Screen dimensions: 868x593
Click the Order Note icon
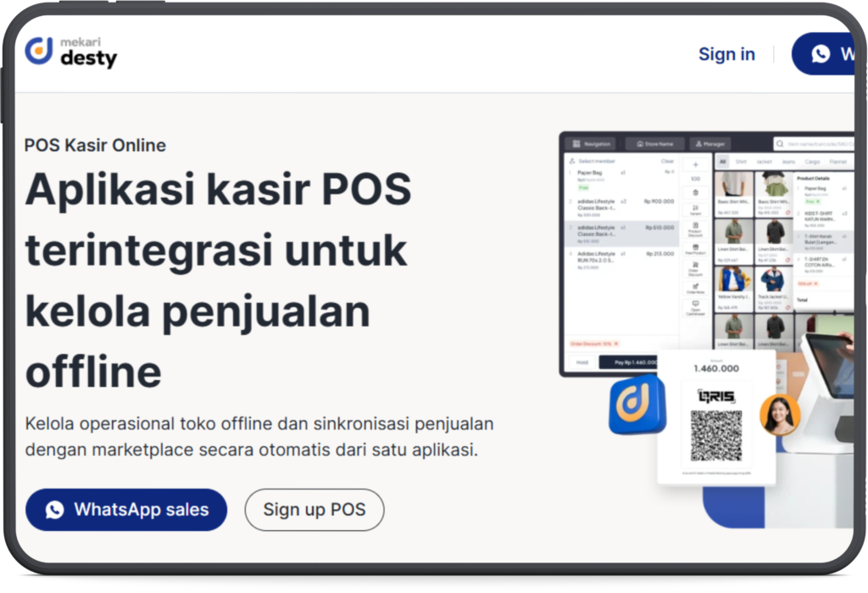click(x=696, y=288)
